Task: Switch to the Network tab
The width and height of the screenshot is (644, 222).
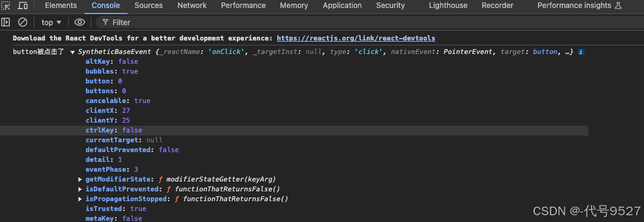Action: tap(192, 6)
